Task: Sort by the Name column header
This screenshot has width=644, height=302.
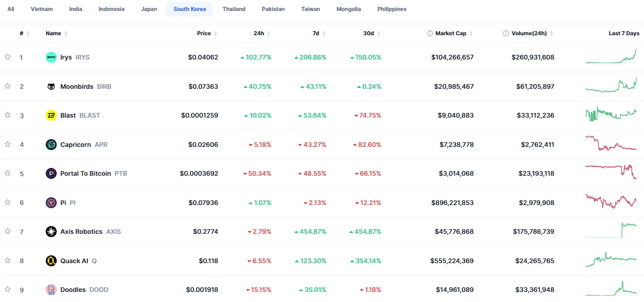Action: (56, 33)
